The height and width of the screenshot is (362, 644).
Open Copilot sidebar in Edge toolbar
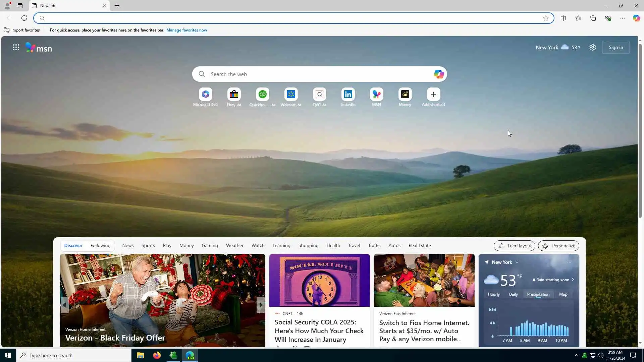point(636,18)
